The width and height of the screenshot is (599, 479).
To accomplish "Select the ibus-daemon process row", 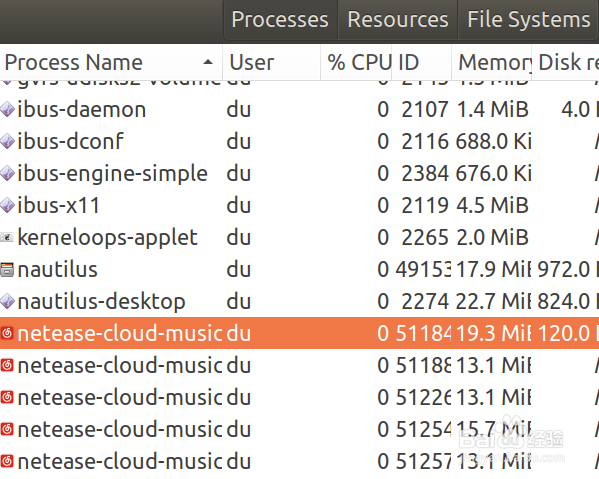I will tap(300, 110).
